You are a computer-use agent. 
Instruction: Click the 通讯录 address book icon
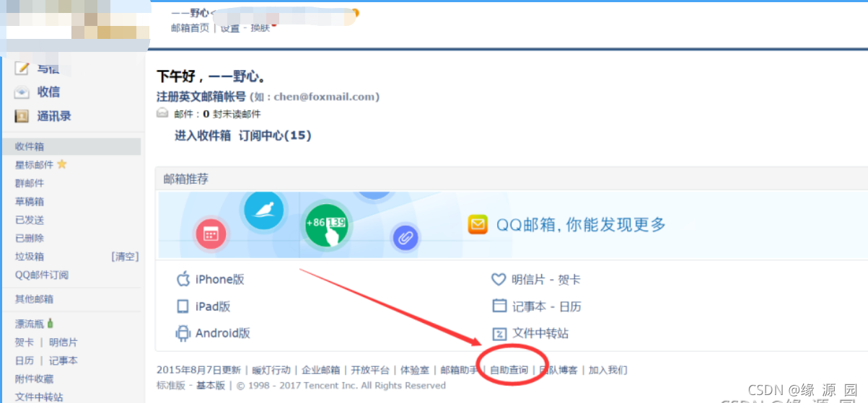click(x=22, y=116)
